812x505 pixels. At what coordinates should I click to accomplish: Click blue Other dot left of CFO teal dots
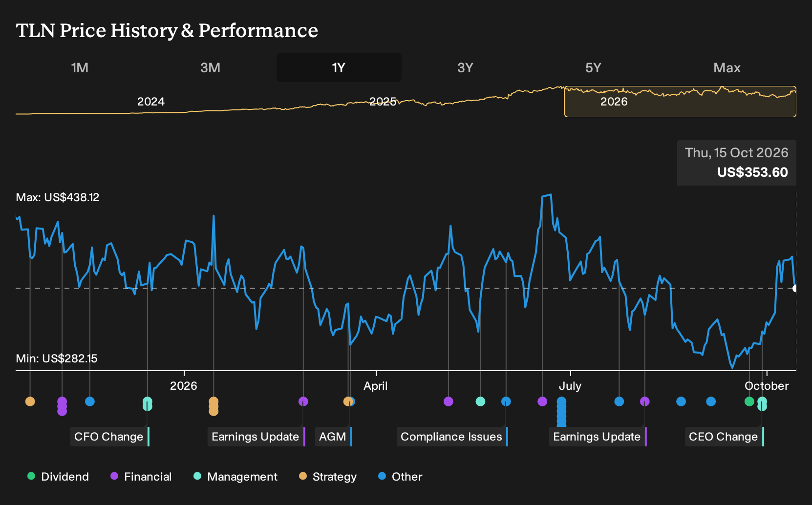pyautogui.click(x=90, y=401)
